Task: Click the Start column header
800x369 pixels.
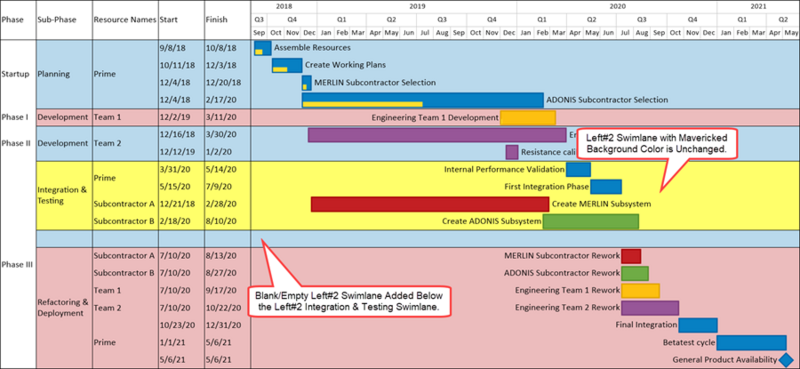Action: click(x=168, y=20)
